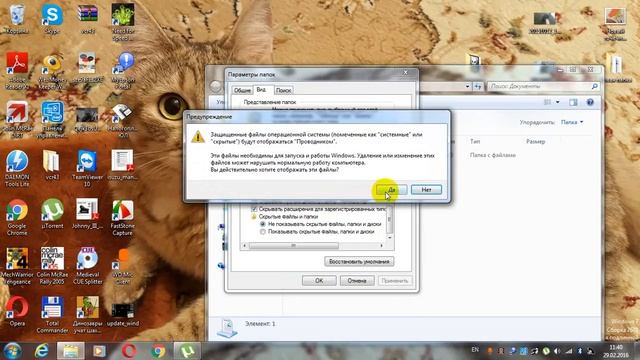The width and height of the screenshot is (640, 360).
Task: Open Explorer help question mark icon
Action: (590, 102)
